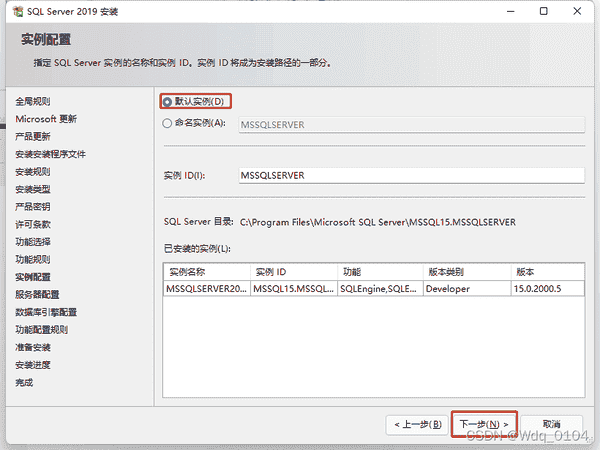Select 功能选择 in the step list

pos(33,242)
